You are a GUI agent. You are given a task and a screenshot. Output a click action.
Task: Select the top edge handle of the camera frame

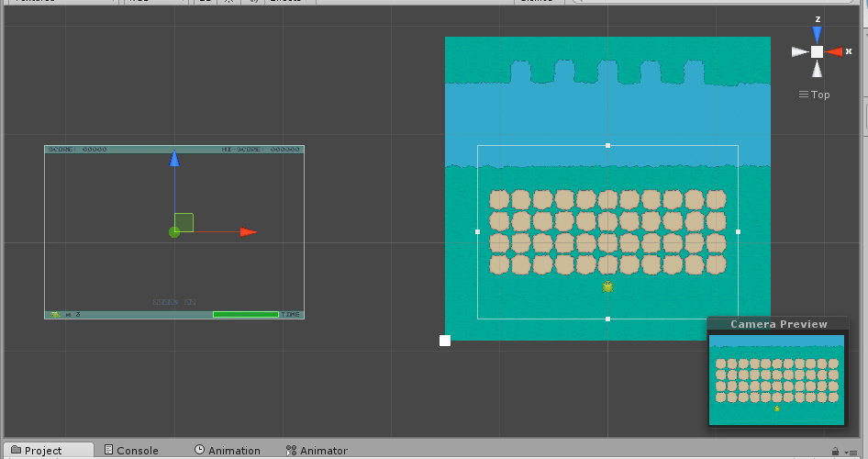pos(607,146)
